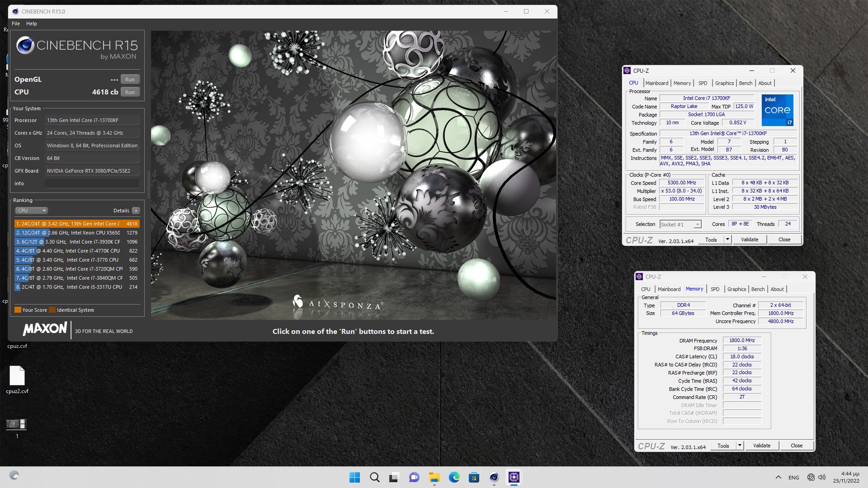Open the Help menu in Cinebench
Viewport: 868px width, 488px height.
tap(32, 23)
